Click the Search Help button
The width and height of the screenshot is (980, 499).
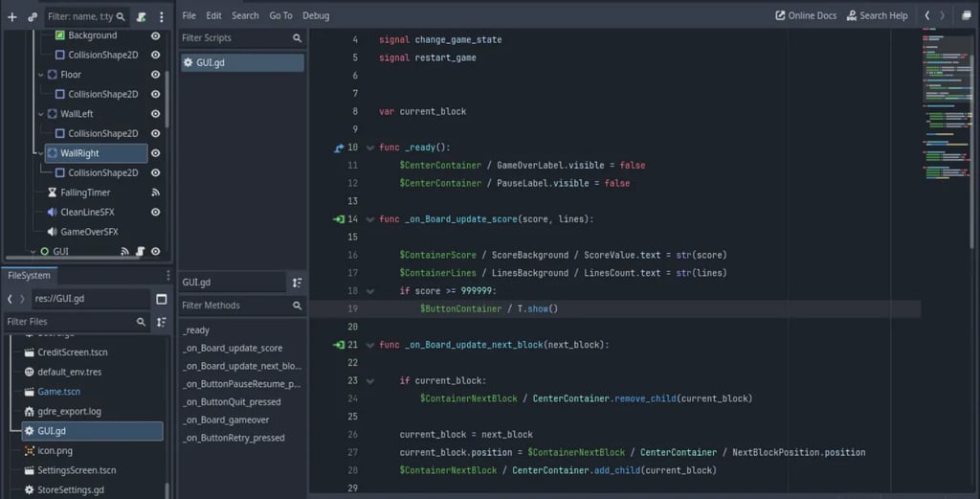coord(877,15)
